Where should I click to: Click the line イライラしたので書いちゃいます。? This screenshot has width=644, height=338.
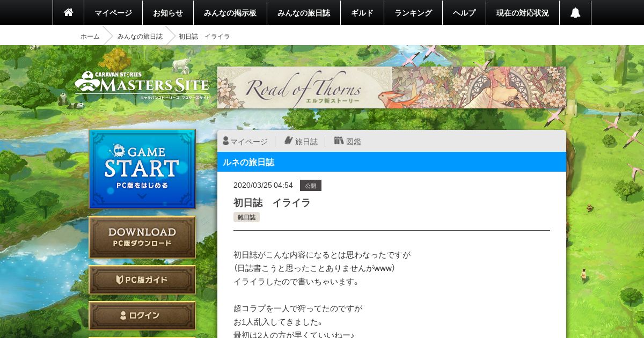[x=296, y=282]
